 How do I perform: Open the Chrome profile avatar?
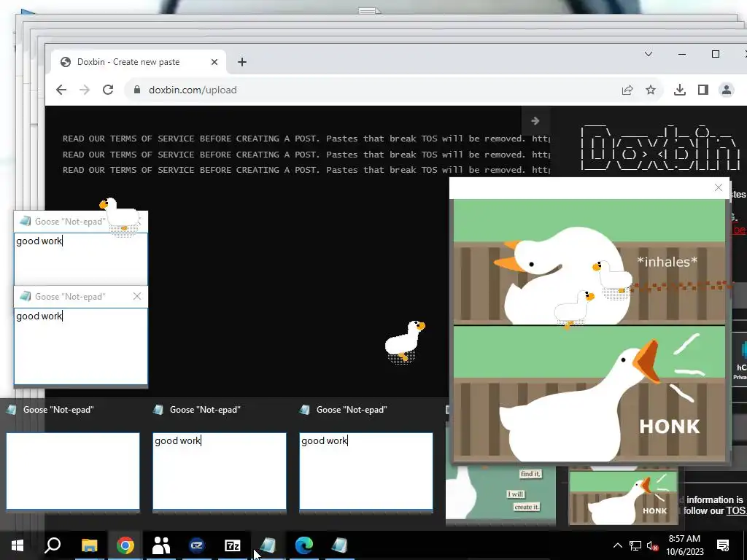pos(727,90)
